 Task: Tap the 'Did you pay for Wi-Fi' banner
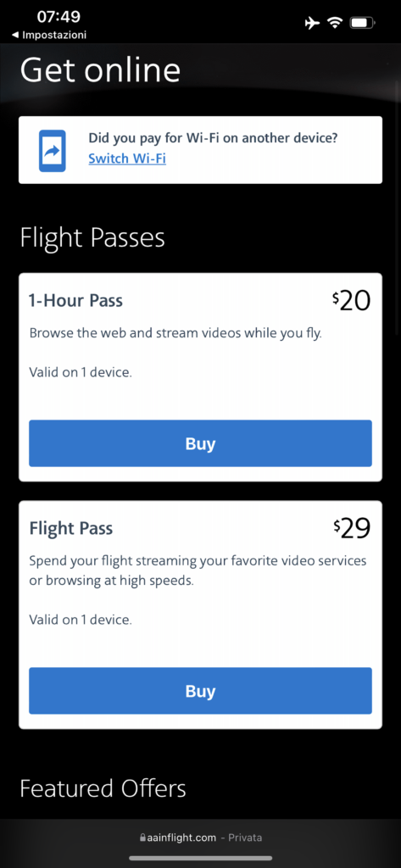[200, 149]
